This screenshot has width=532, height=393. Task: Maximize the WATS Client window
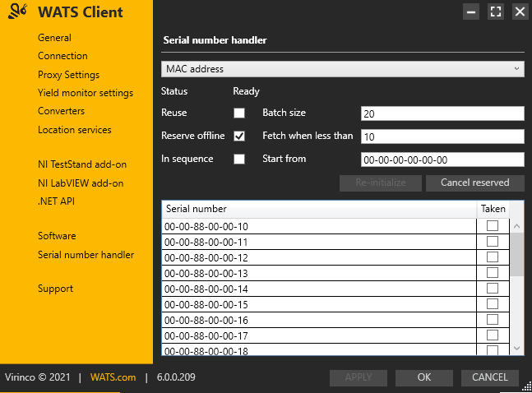tap(496, 12)
